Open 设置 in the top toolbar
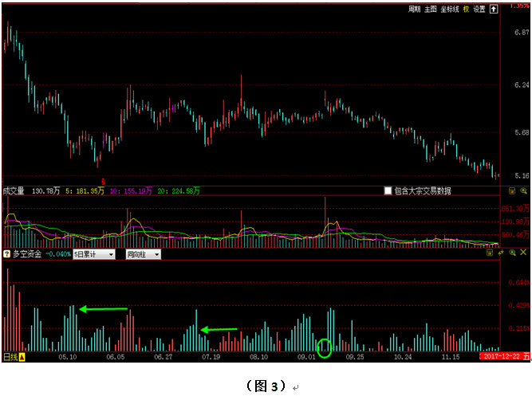Viewport: 532px width, 404px height. click(x=479, y=10)
